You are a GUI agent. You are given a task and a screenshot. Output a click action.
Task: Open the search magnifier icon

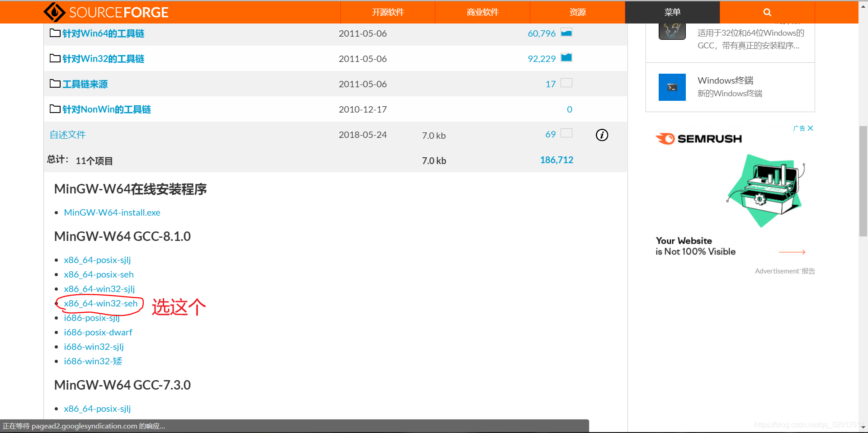(x=767, y=12)
